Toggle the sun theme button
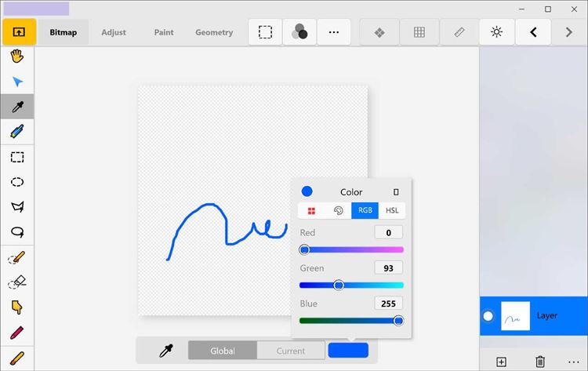The height and width of the screenshot is (371, 588). click(x=496, y=32)
